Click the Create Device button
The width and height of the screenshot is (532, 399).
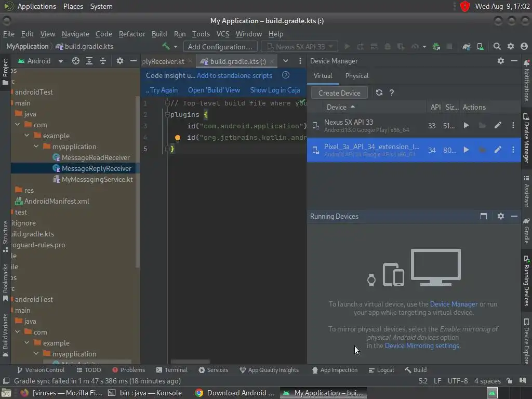(x=339, y=93)
